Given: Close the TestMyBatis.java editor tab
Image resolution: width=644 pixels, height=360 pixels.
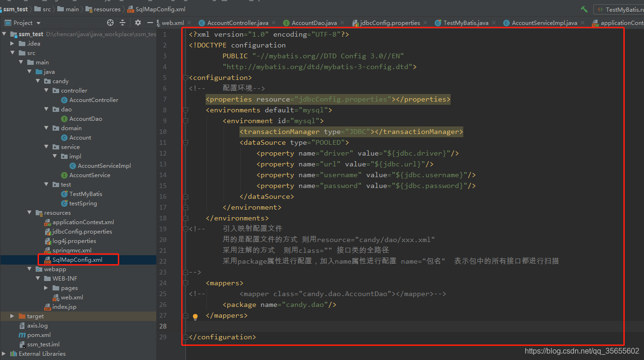Looking at the screenshot, I should pos(493,22).
